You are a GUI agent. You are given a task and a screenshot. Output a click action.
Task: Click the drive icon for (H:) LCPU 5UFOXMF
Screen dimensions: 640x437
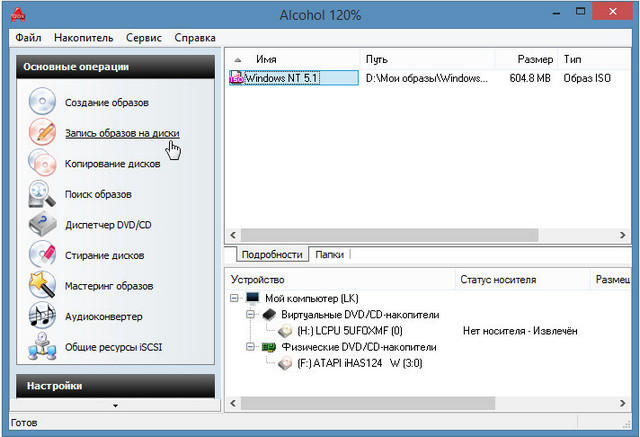click(x=285, y=331)
